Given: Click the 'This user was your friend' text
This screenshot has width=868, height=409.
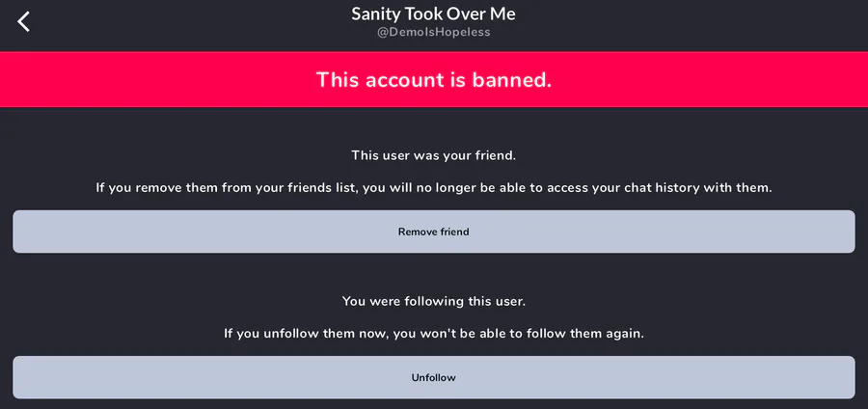Looking at the screenshot, I should click(x=433, y=154).
